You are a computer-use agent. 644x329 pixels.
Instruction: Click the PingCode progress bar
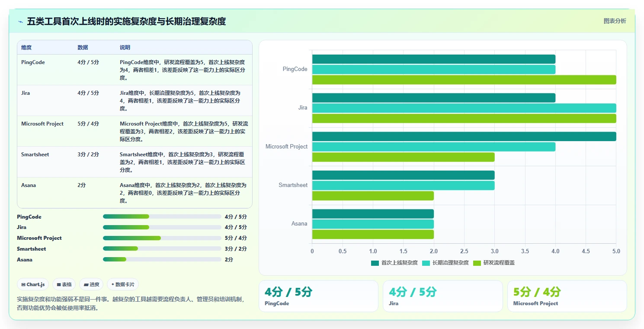tap(162, 216)
